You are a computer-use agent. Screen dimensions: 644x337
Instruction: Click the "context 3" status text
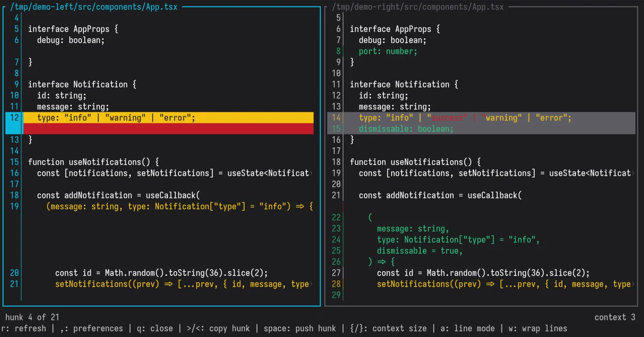(x=615, y=317)
